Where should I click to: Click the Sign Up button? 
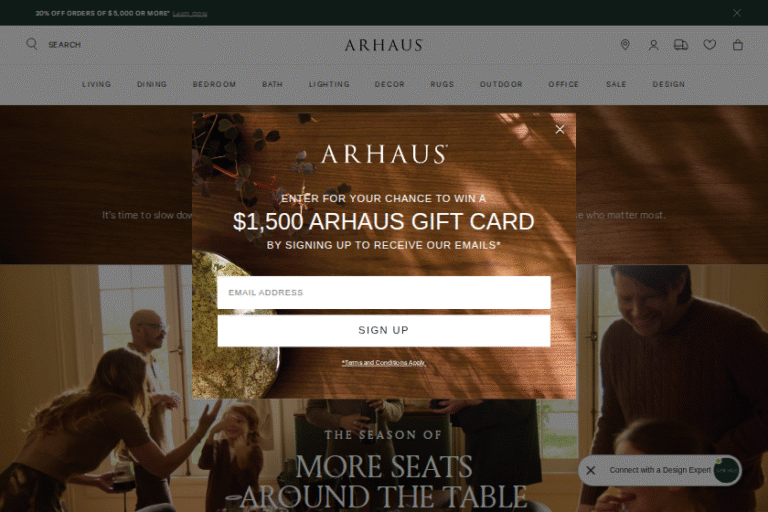point(384,331)
